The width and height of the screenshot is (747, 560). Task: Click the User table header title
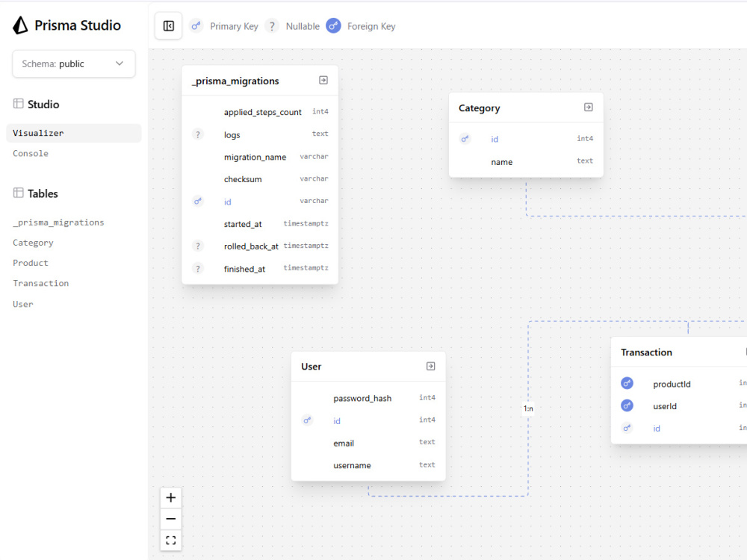click(x=311, y=367)
